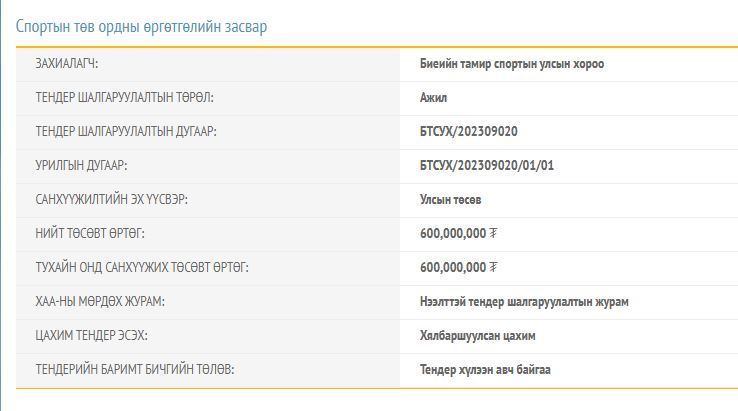
Task: Select the 'Хялбаршуулсан цахим' value
Action: (477, 336)
